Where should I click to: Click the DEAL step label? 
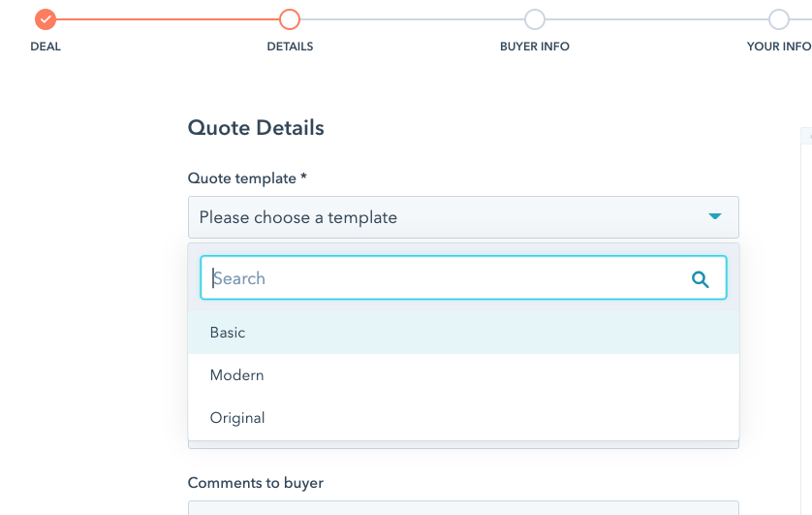[46, 47]
